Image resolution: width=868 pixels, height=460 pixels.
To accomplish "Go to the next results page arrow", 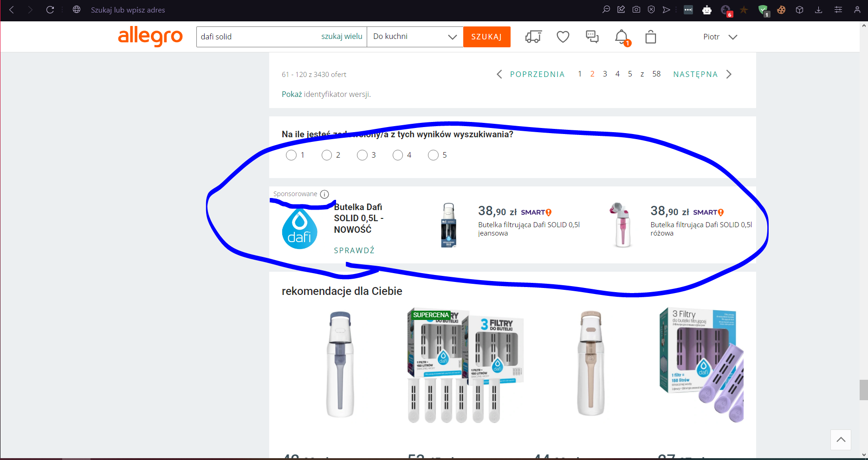I will point(729,74).
